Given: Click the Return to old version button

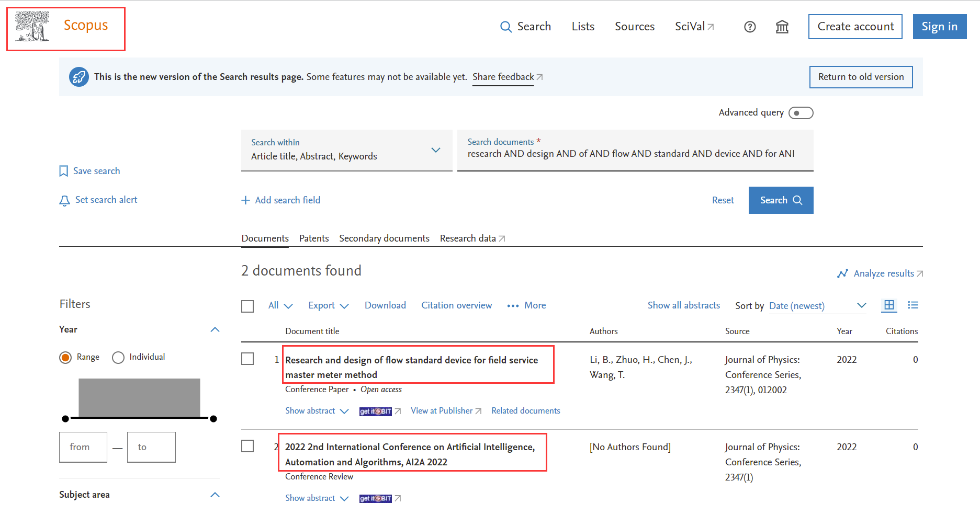Looking at the screenshot, I should click(x=861, y=77).
